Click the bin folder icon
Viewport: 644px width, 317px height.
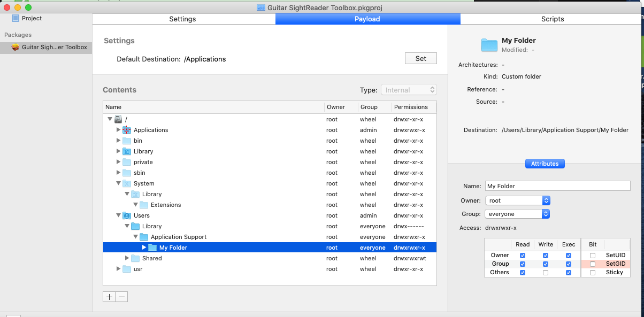click(x=127, y=141)
